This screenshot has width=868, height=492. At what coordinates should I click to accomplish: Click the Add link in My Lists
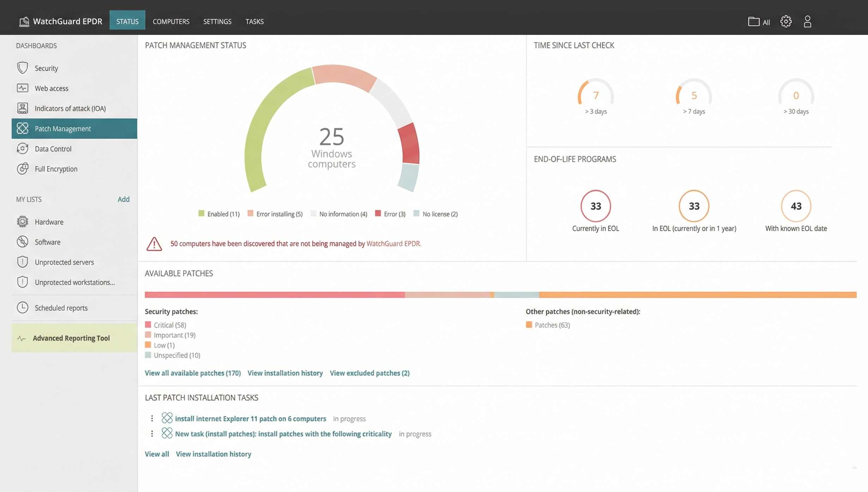(123, 199)
